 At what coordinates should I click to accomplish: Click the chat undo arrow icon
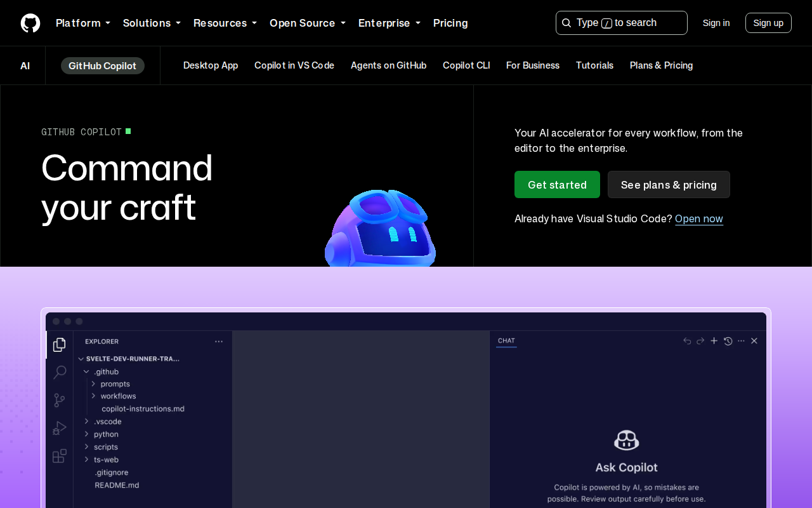(687, 341)
